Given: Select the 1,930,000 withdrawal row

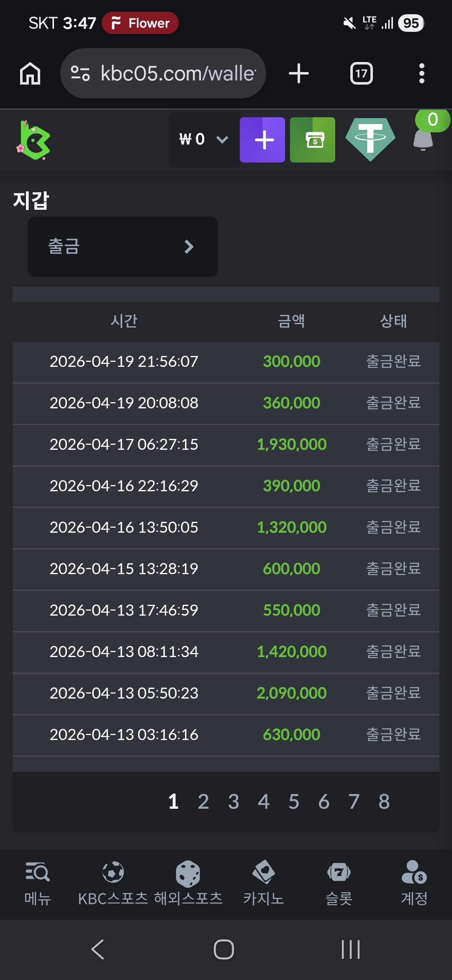Looking at the screenshot, I should click(x=226, y=445).
